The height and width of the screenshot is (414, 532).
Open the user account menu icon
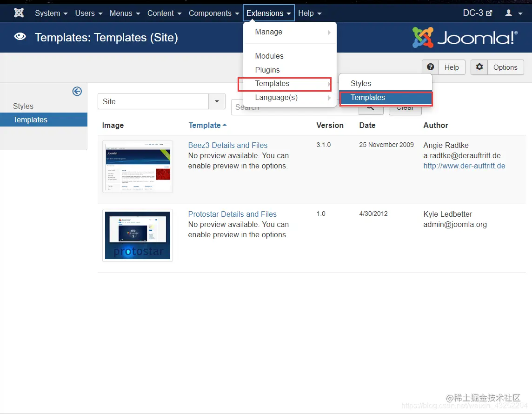tap(514, 13)
